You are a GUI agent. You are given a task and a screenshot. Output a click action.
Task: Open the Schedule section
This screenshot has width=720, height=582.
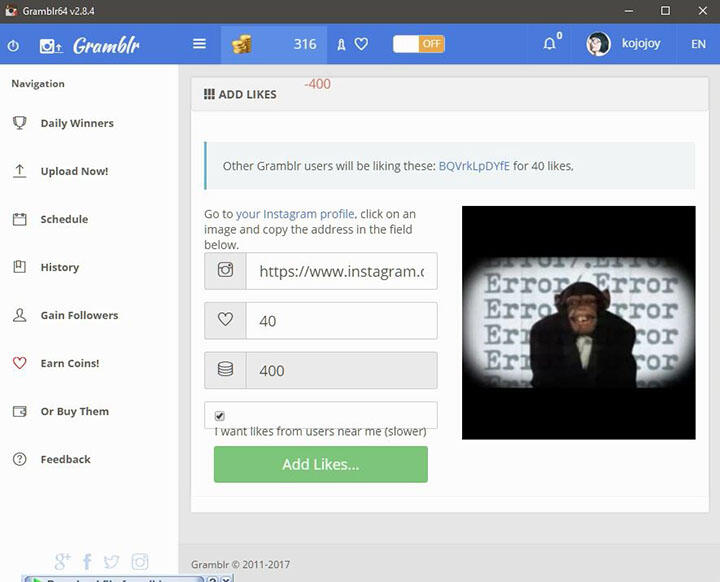[64, 219]
